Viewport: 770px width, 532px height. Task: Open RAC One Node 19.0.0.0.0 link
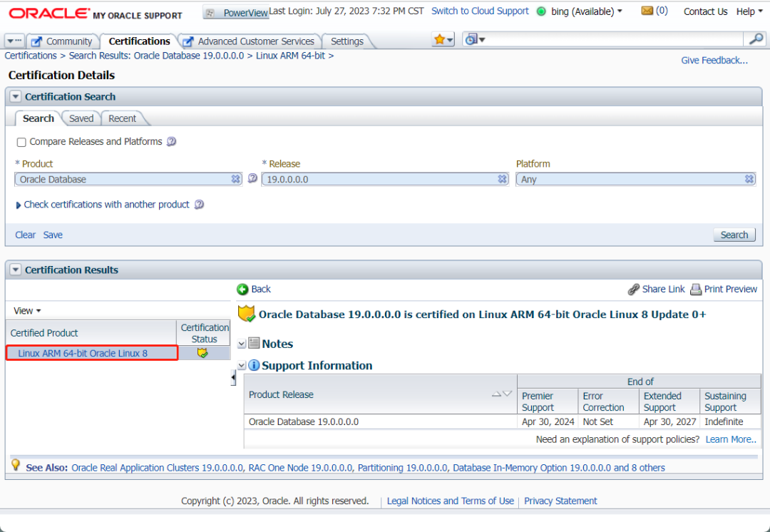[301, 468]
